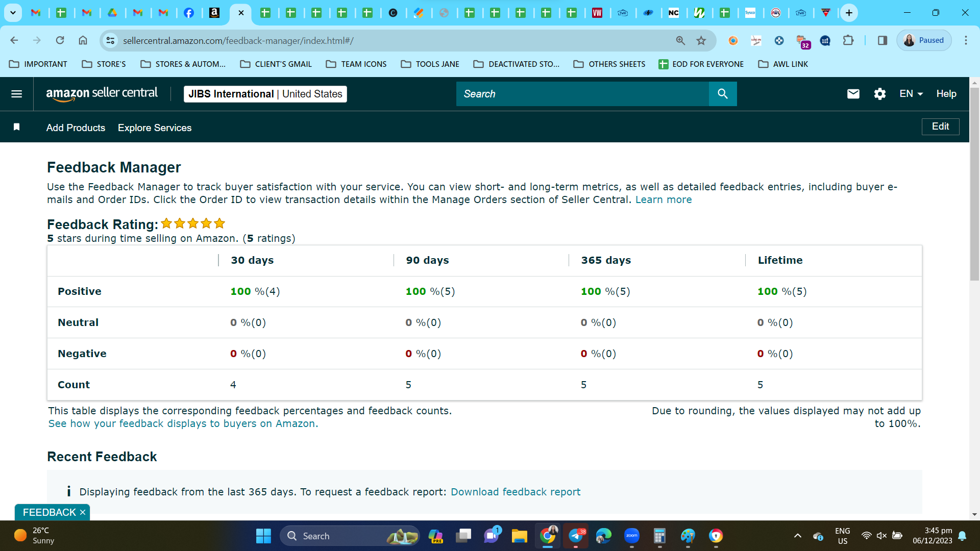Open Zoom from the taskbar
Image resolution: width=980 pixels, height=551 pixels.
click(632, 536)
